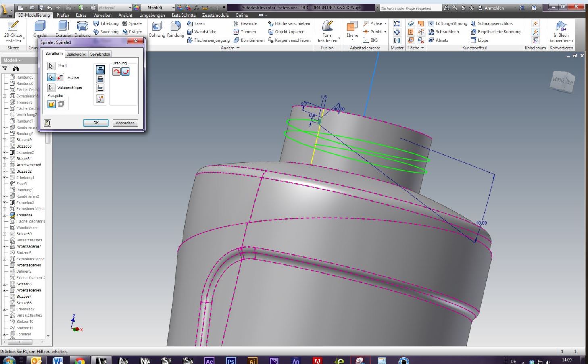588x364 pixels.
Task: Choose Flächenverjüngung draft tool
Action: point(208,40)
